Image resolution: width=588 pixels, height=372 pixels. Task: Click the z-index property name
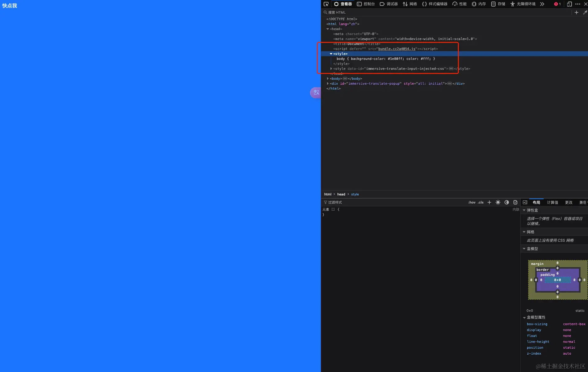pyautogui.click(x=534, y=353)
